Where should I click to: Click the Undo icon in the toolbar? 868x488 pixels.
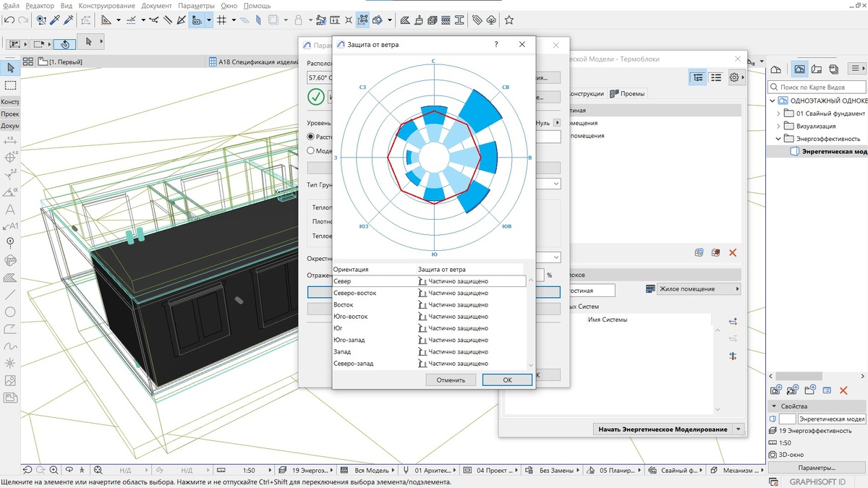[x=9, y=20]
